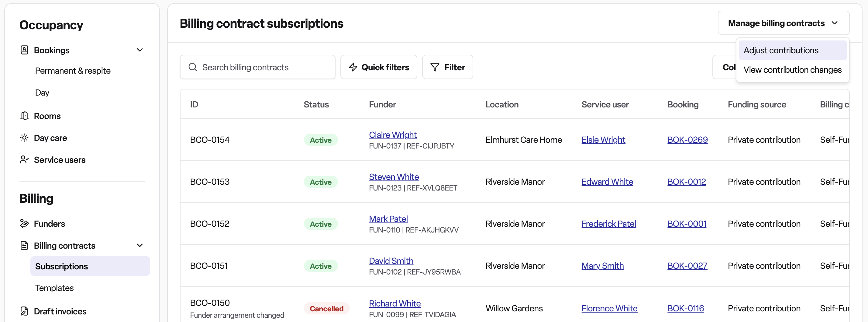Navigate to Rooms
Screen dimensions: 868x322
pos(47,116)
